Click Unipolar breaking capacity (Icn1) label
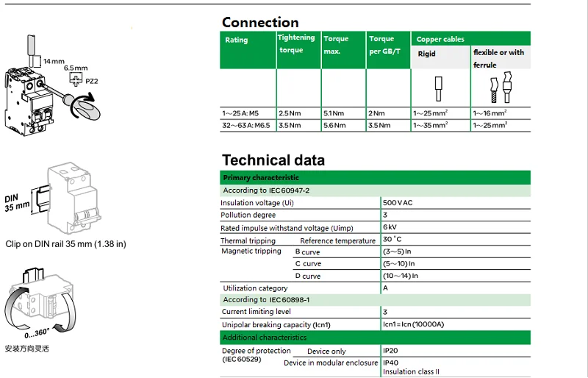This screenshot has width=588, height=378. pos(276,325)
